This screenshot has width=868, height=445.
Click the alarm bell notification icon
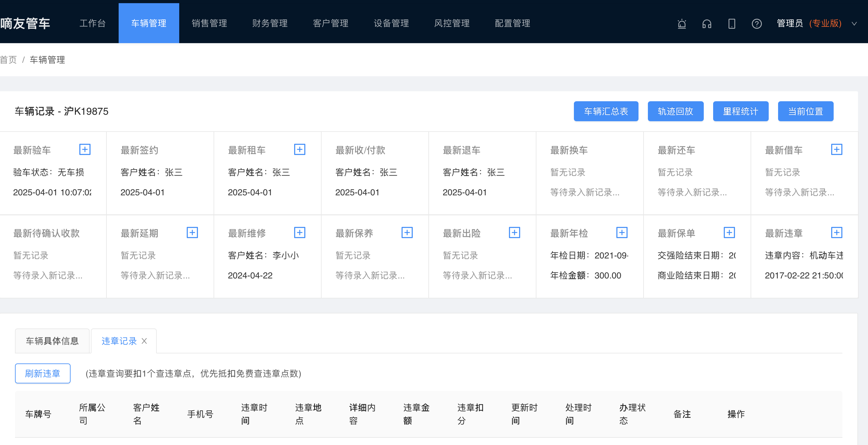[x=682, y=24]
